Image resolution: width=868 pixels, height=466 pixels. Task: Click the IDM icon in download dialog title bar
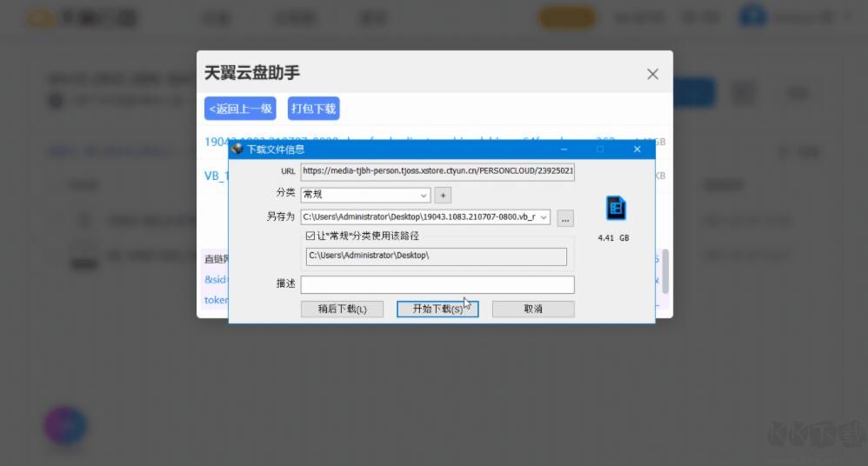(x=237, y=149)
